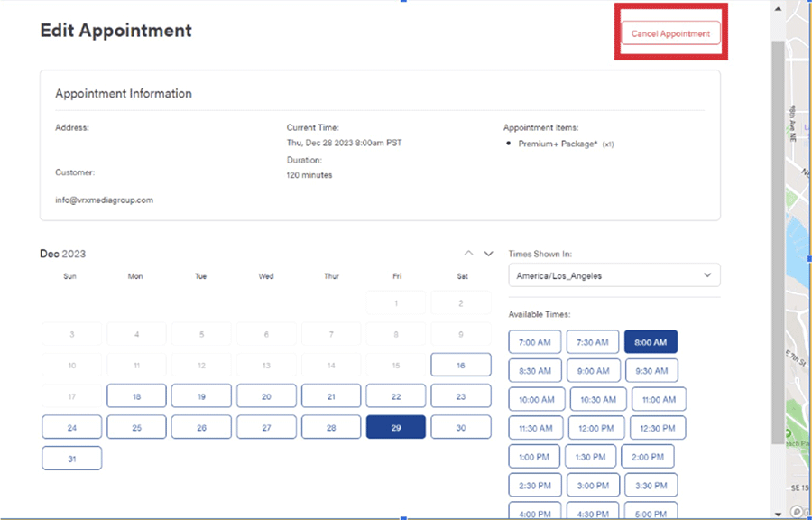Image resolution: width=812 pixels, height=520 pixels.
Task: Select the 3:30 PM time slot
Action: point(651,486)
